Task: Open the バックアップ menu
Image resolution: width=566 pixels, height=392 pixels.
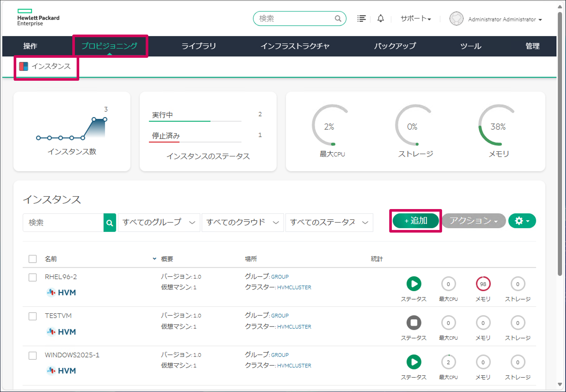Action: (395, 46)
